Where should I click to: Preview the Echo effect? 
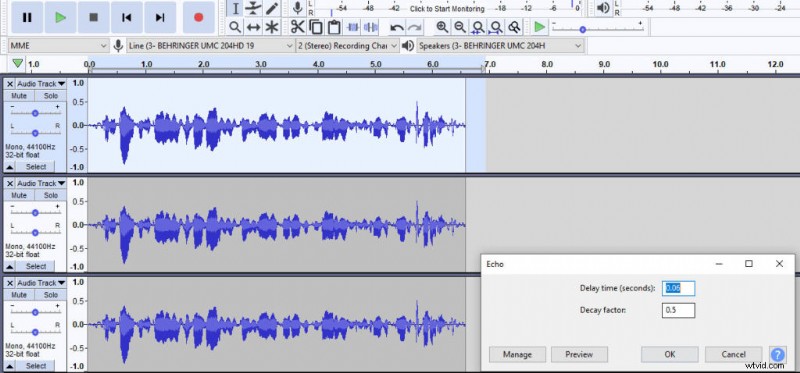(x=579, y=354)
